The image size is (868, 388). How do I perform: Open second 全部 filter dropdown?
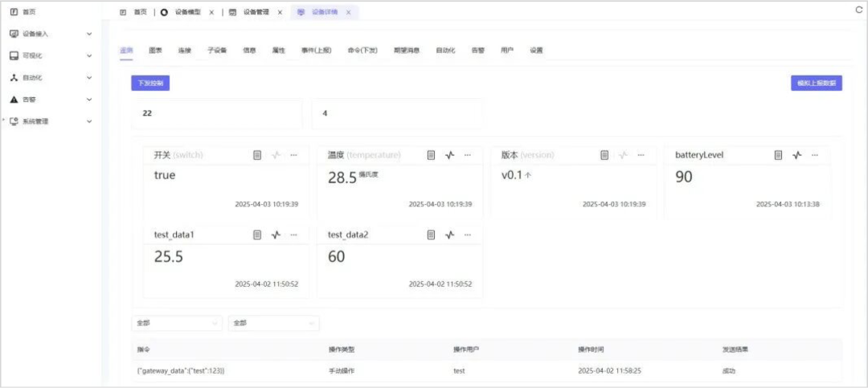273,323
